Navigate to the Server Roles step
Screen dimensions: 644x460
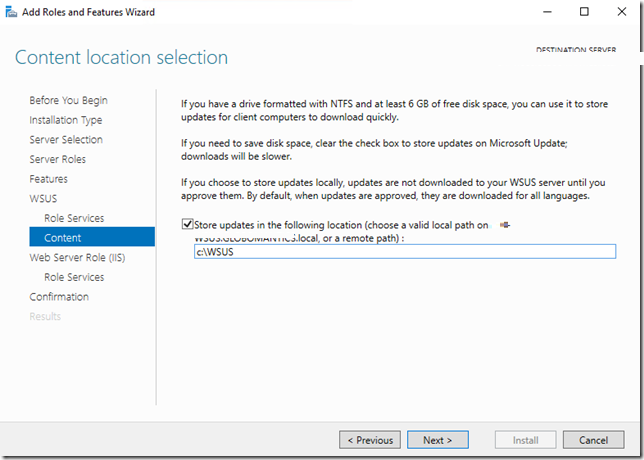57,159
